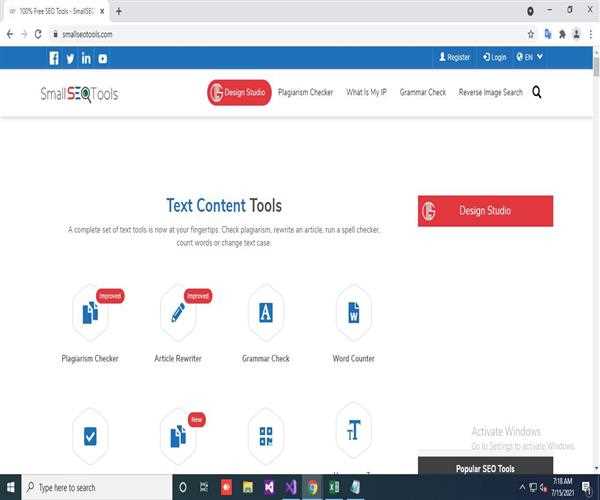Open the LinkedIn icon in the blue bar
The height and width of the screenshot is (500, 600).
pos(86,58)
